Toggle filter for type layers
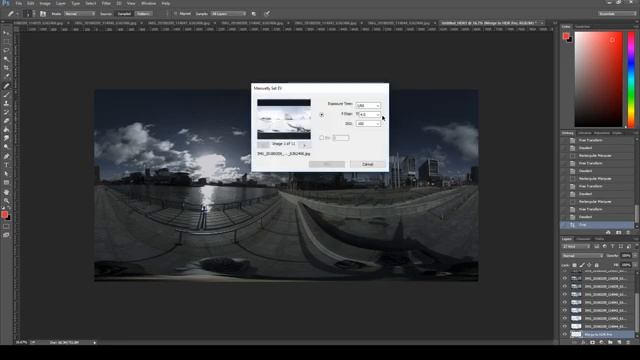Viewport: 640px width, 360px height. 613,247
